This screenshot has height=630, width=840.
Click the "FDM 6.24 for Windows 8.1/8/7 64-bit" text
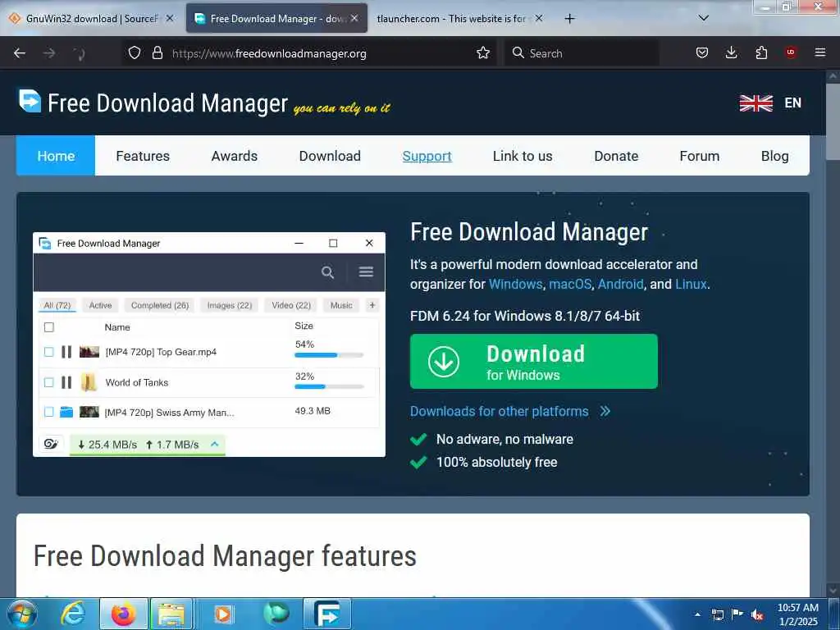(525, 316)
